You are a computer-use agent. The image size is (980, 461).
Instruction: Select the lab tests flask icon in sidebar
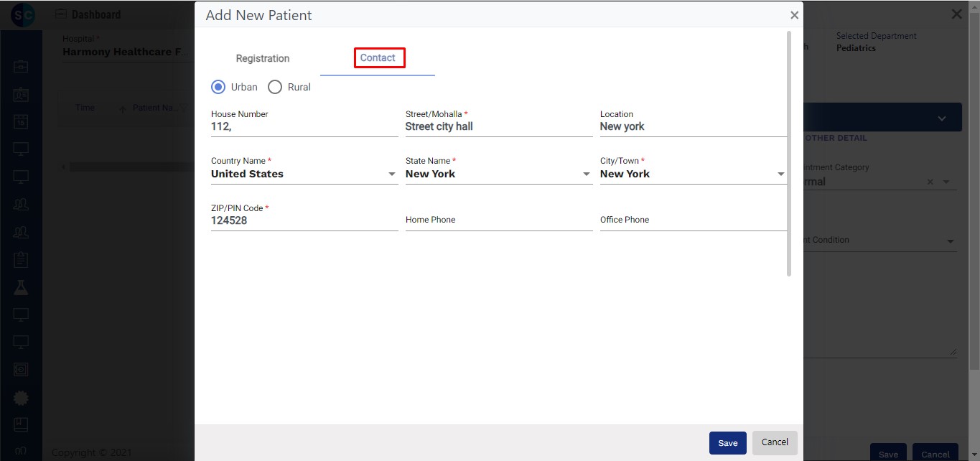click(x=22, y=287)
